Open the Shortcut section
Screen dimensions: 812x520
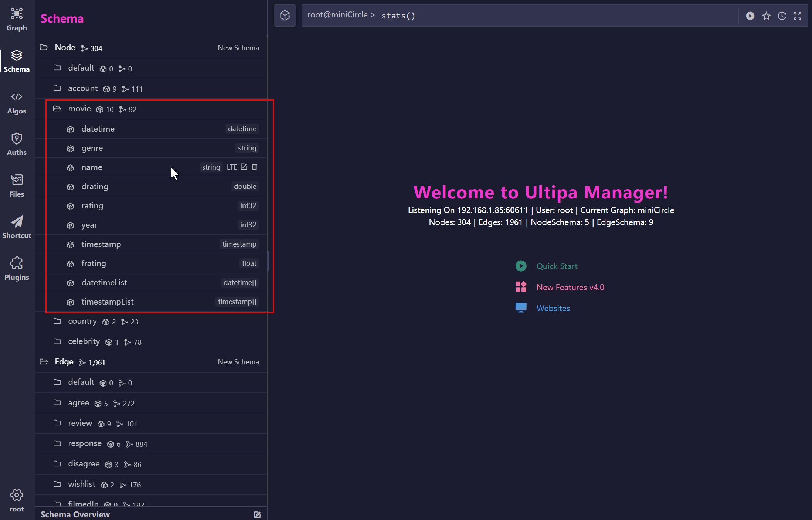17,228
